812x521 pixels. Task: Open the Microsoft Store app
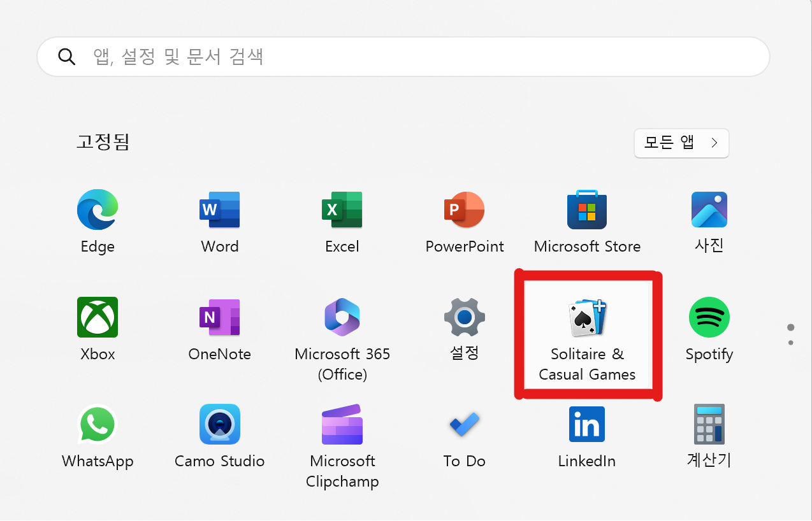pos(587,222)
